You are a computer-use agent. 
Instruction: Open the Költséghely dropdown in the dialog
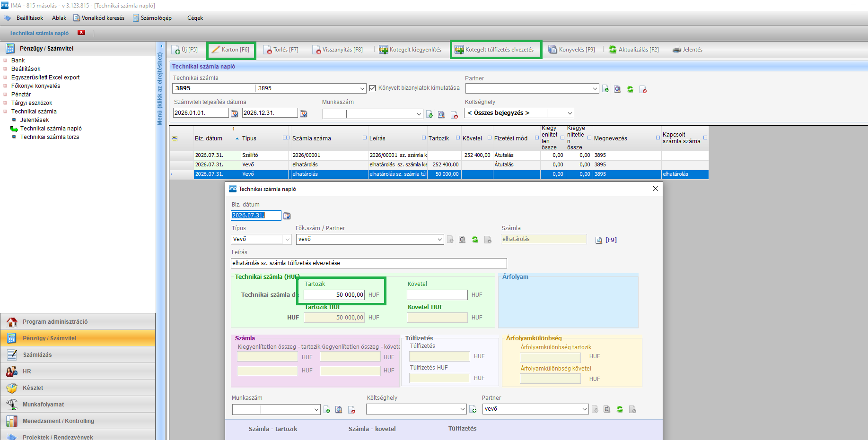coord(463,409)
